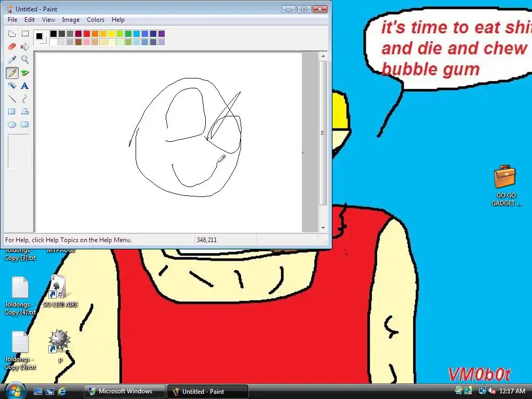Open the Edit menu
This screenshot has width=532, height=399.
click(30, 20)
